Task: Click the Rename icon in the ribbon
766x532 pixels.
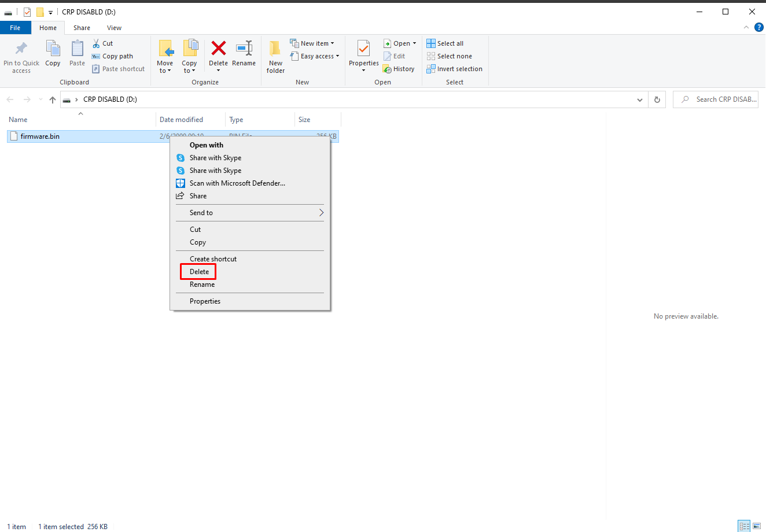Action: pos(244,49)
